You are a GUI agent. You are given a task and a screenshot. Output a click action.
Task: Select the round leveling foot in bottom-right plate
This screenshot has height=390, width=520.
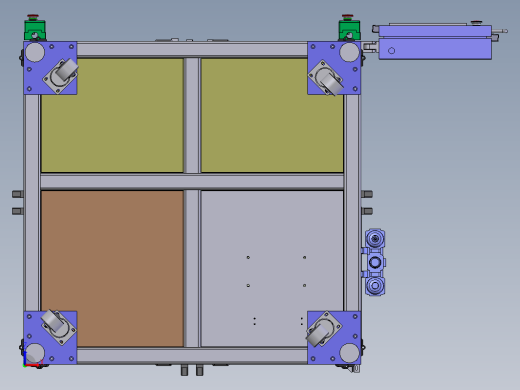tap(349, 353)
